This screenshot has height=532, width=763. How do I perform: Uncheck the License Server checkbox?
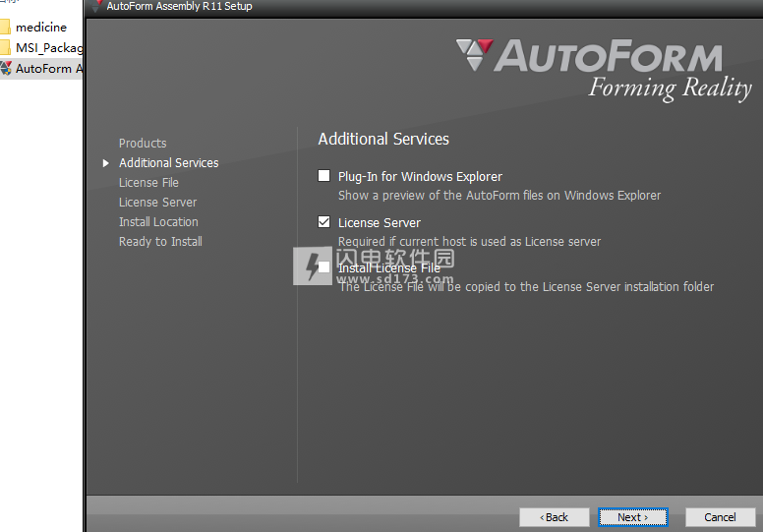[324, 222]
